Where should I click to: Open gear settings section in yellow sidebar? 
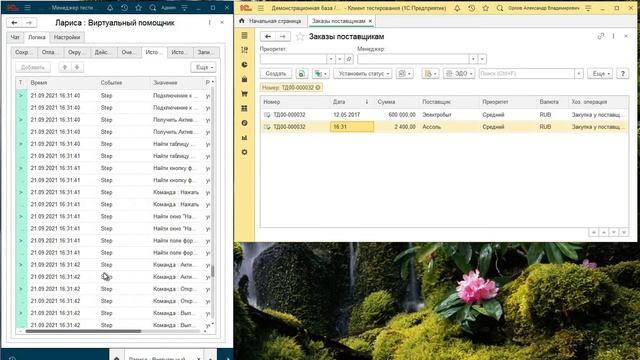pos(244,152)
